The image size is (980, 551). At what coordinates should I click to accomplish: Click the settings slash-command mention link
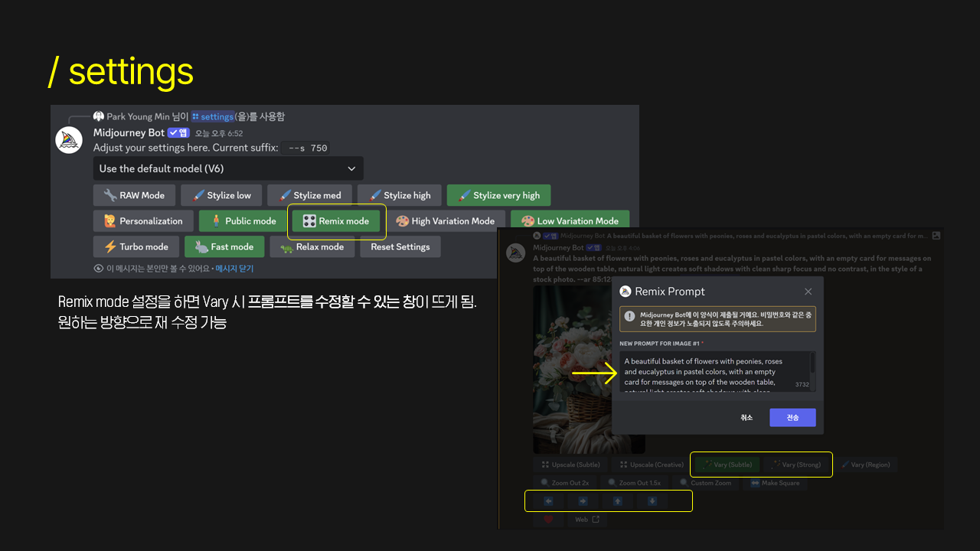213,116
